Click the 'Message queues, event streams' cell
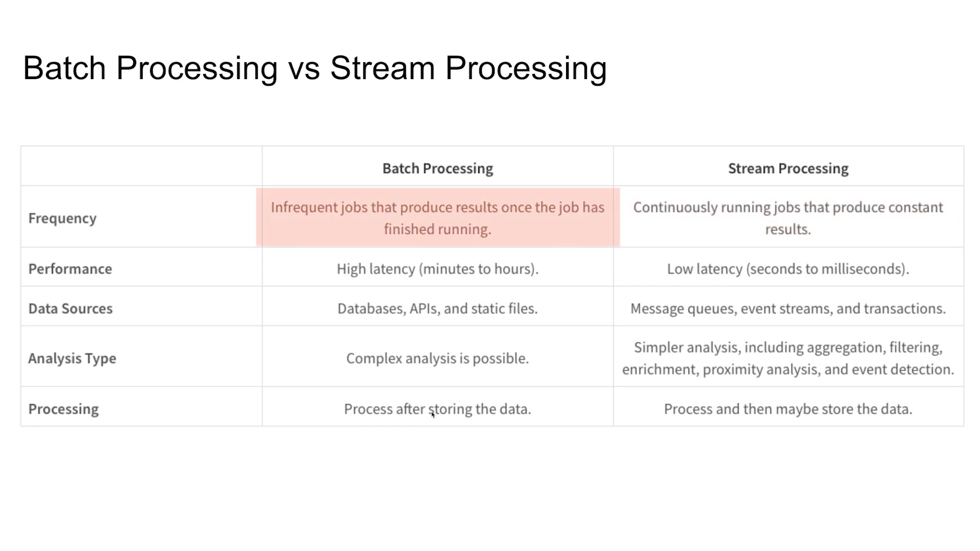Screen dimensions: 980x551 coord(788,309)
